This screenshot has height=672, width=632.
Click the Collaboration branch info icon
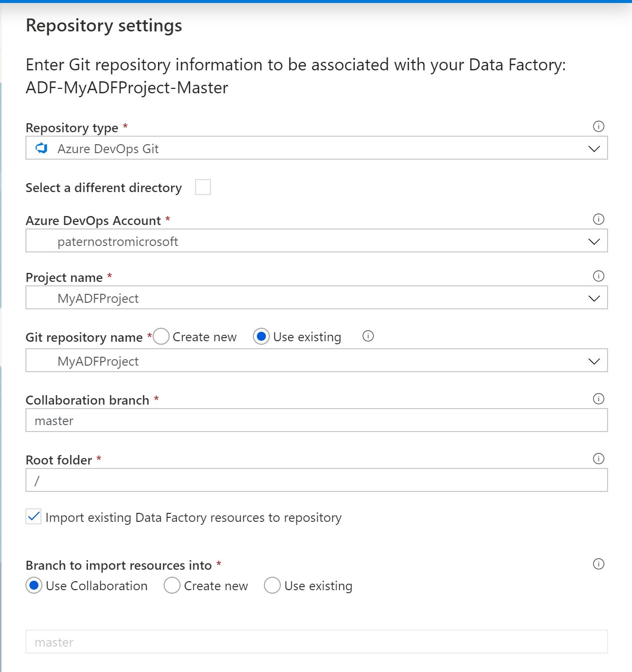(x=599, y=399)
